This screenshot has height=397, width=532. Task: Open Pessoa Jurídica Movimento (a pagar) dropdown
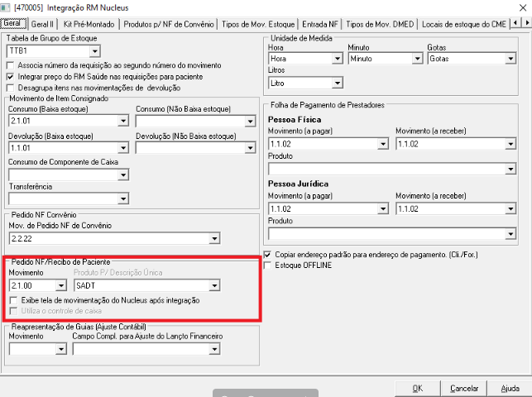coord(383,209)
